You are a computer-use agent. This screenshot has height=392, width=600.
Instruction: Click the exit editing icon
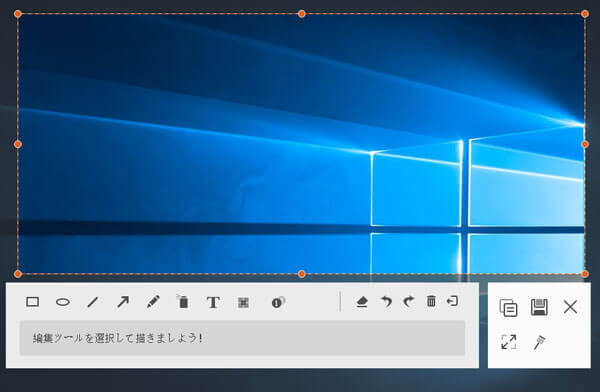tap(452, 301)
